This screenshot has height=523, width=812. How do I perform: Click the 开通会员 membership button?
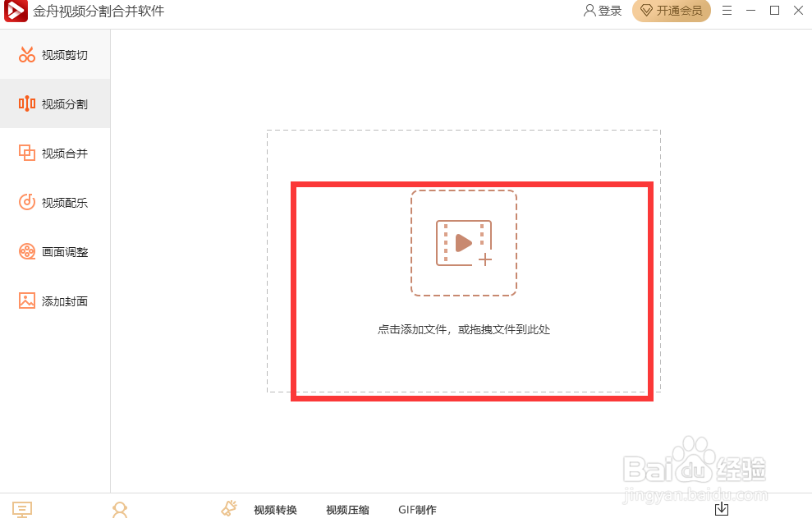click(x=671, y=11)
